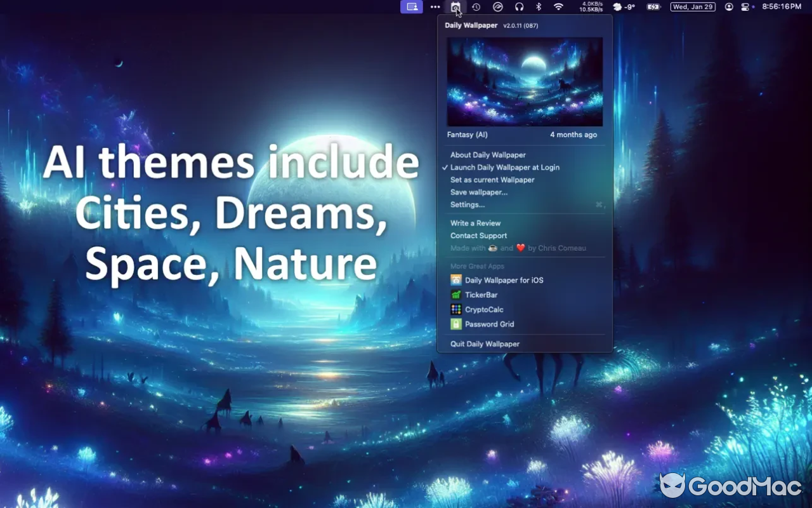
Task: Click Write a Review
Action: [475, 223]
